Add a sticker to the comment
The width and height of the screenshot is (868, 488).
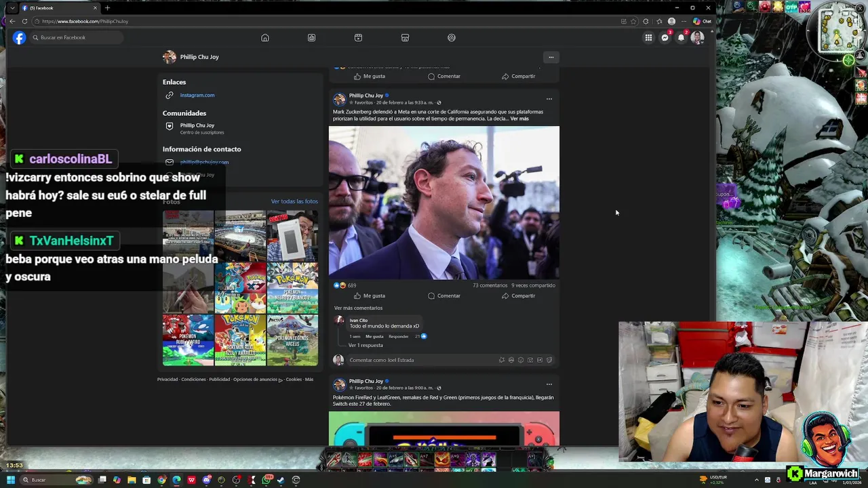pos(549,360)
